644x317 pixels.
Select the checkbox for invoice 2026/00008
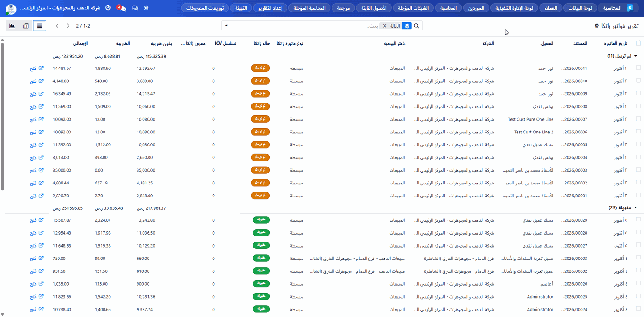point(638,106)
